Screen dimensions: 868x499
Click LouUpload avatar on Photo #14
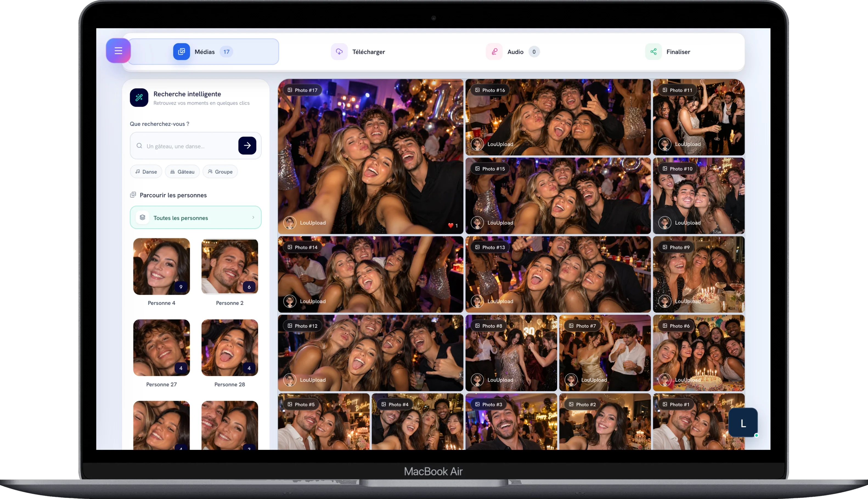click(x=290, y=301)
